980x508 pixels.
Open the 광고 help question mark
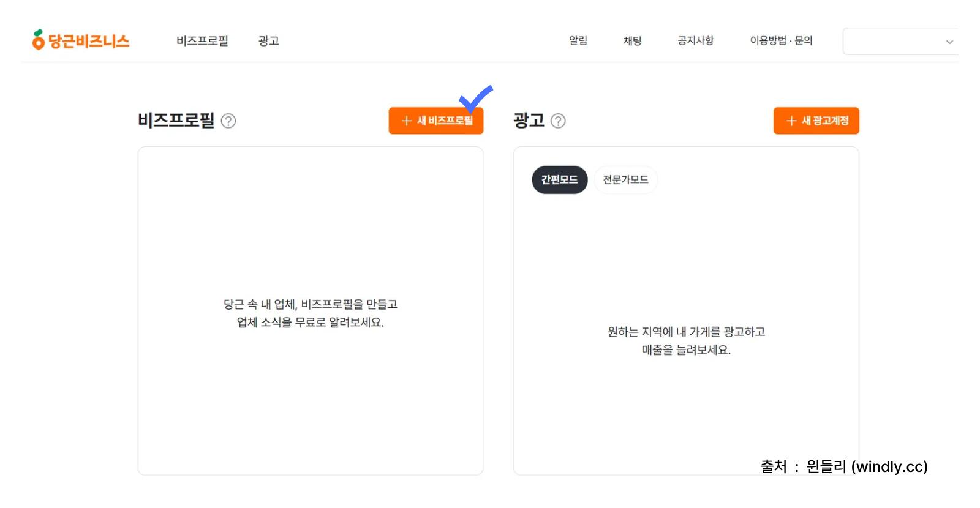559,121
